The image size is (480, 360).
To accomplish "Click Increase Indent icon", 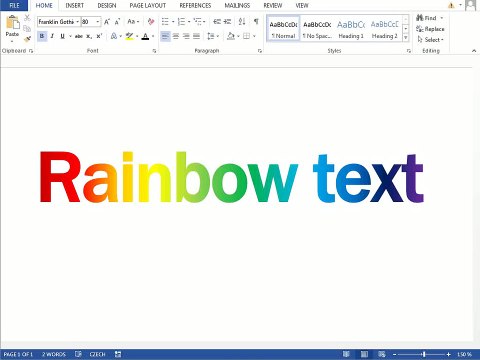I will 228,22.
